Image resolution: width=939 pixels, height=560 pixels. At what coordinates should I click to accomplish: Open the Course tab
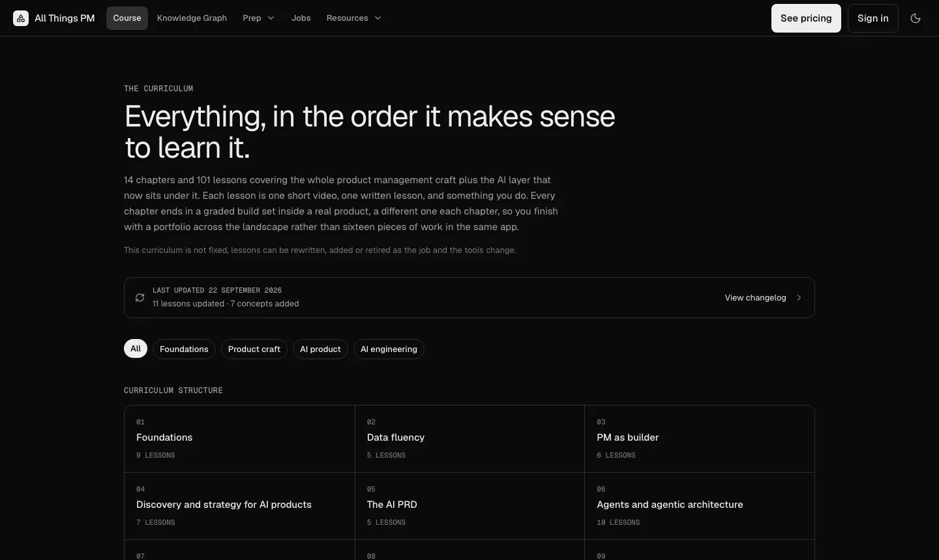tap(127, 18)
